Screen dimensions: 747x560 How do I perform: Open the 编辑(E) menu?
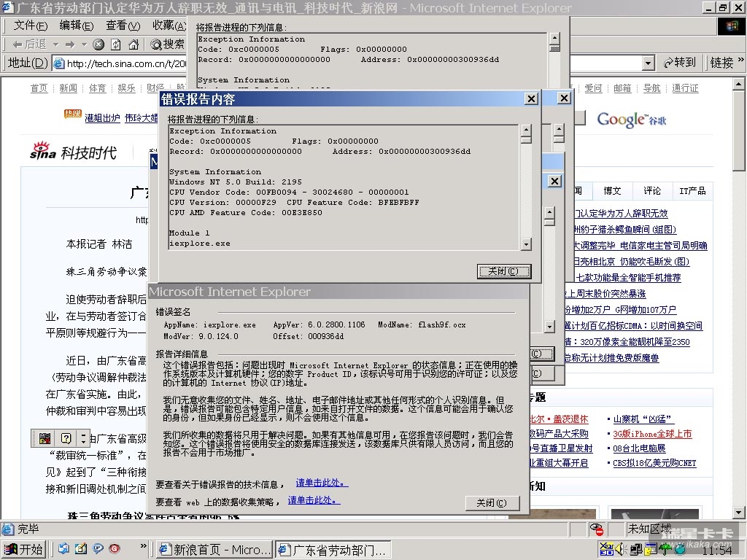point(76,26)
